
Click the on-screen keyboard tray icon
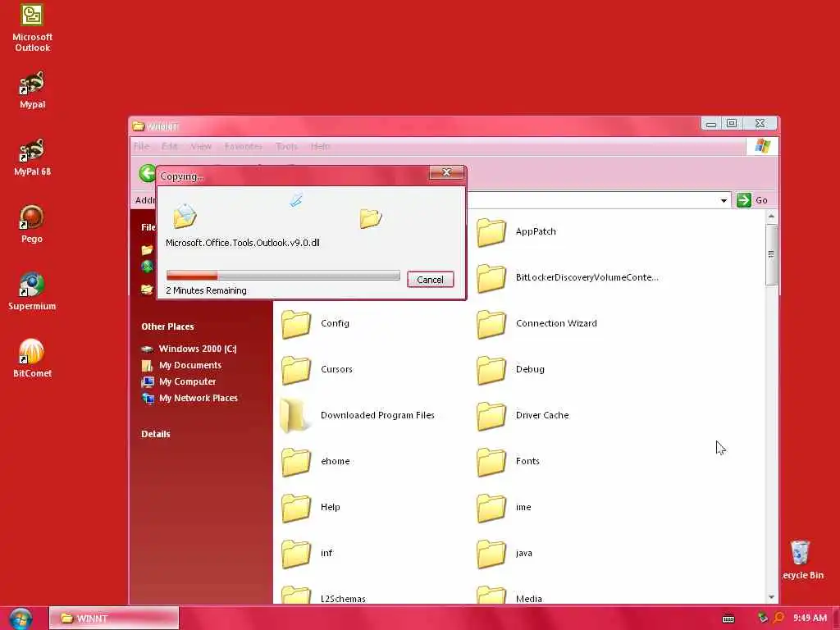click(728, 619)
